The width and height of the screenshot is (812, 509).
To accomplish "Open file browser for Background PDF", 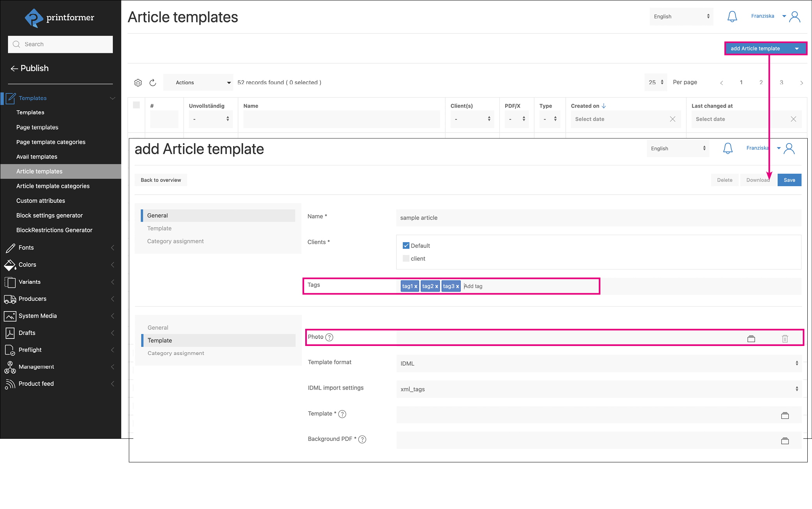I will [x=785, y=441].
